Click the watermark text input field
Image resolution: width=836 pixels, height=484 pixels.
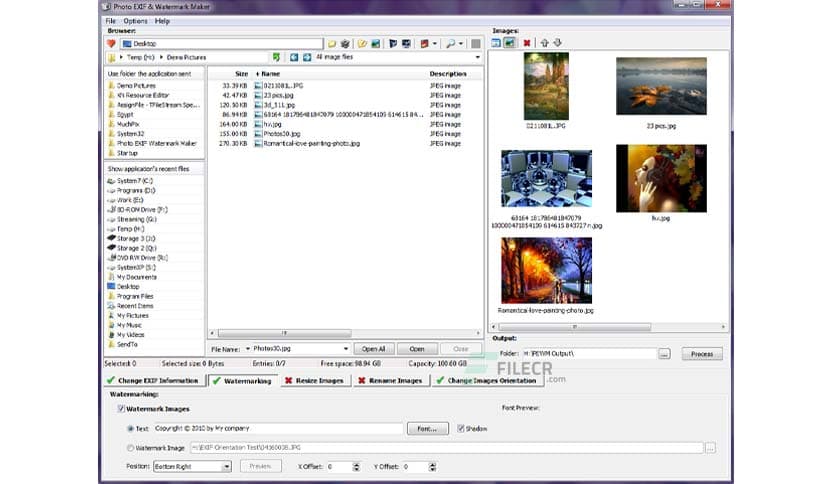[278, 429]
